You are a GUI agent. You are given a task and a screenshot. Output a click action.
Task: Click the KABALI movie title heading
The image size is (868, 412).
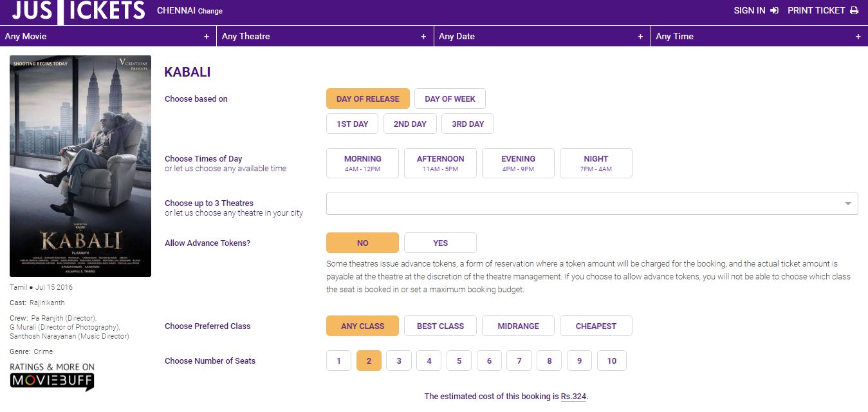pos(187,72)
